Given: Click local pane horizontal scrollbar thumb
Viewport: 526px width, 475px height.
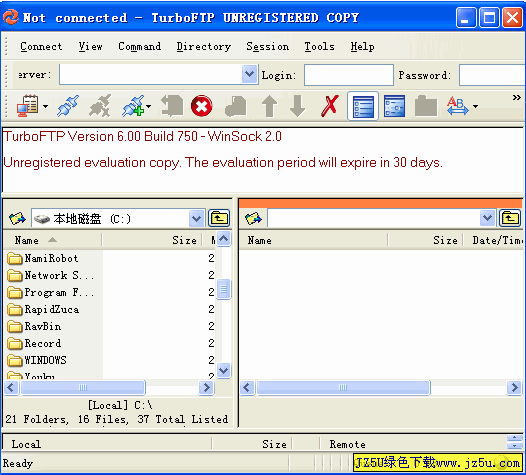Looking at the screenshot, I should (83, 388).
